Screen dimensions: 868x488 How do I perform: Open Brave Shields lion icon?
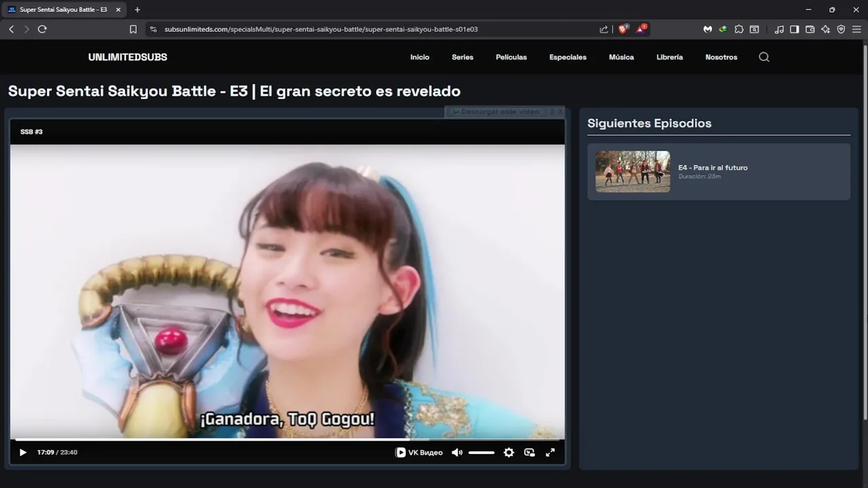tap(623, 29)
